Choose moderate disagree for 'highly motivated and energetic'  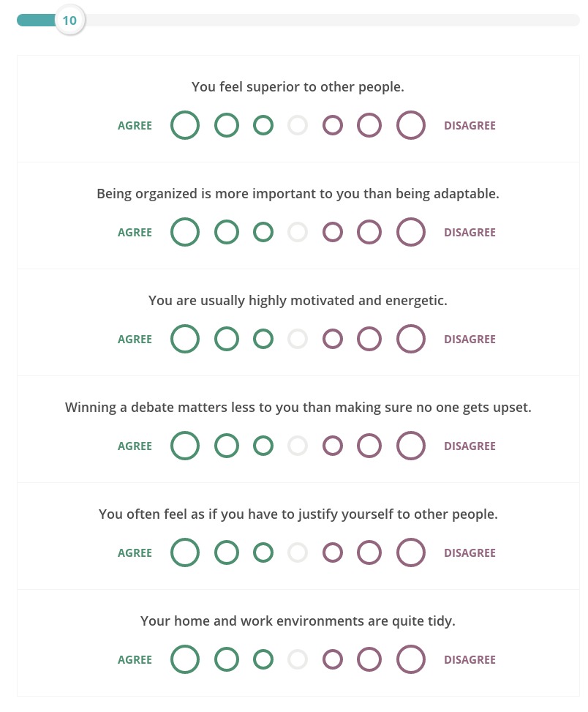[369, 339]
